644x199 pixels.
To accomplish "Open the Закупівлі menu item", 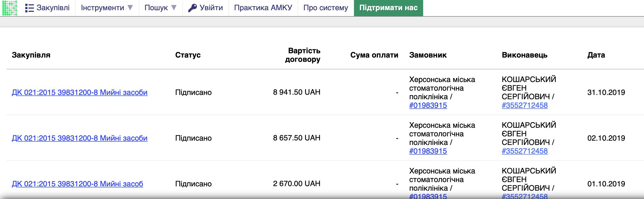I will click(53, 8).
